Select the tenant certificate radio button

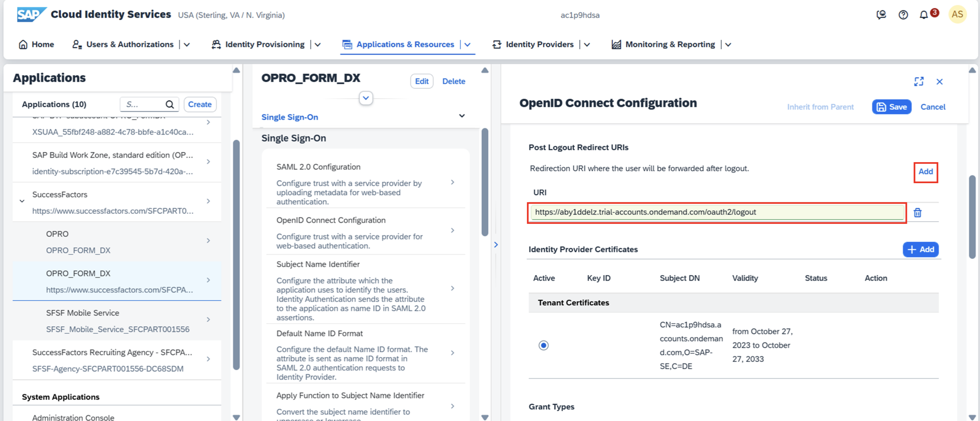tap(543, 345)
